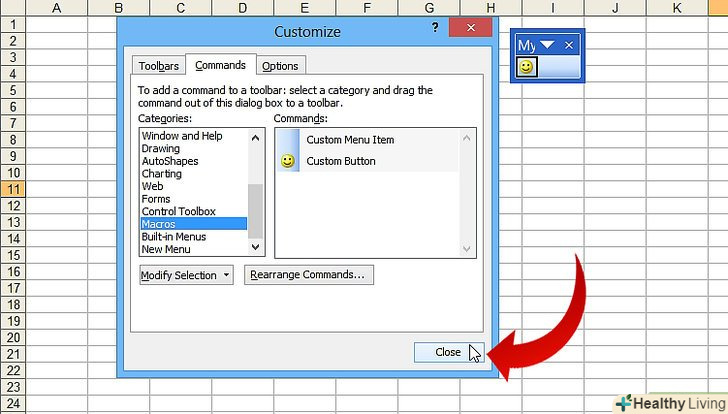Image resolution: width=728 pixels, height=414 pixels.
Task: Close the Customize dialog with the red X
Action: pyautogui.click(x=470, y=28)
